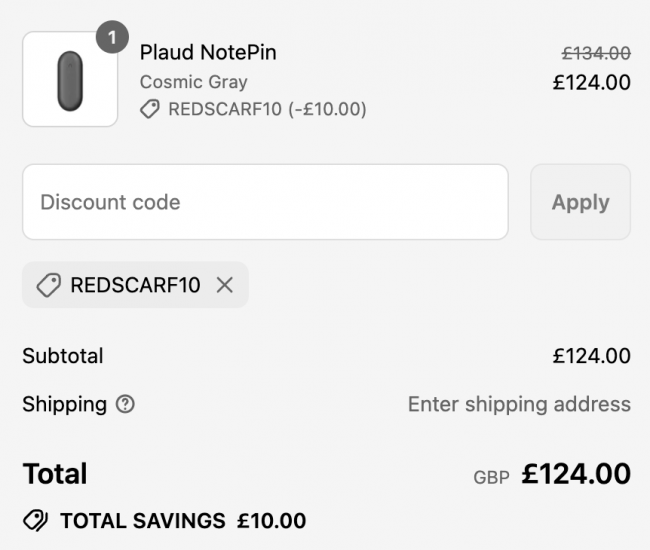Click the REDSCARF10 chip label text
Image resolution: width=650 pixels, height=550 pixels.
click(135, 285)
